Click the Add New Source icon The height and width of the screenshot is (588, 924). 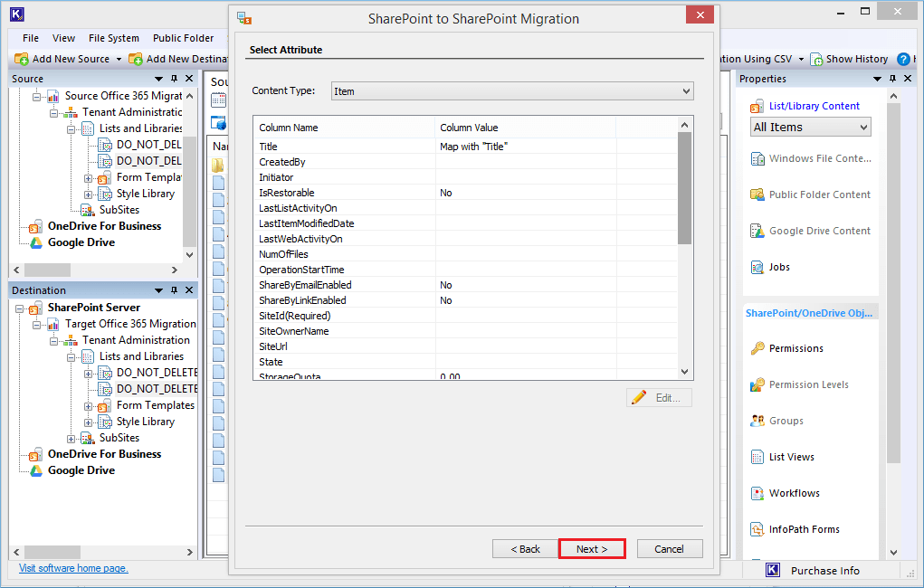[x=21, y=59]
